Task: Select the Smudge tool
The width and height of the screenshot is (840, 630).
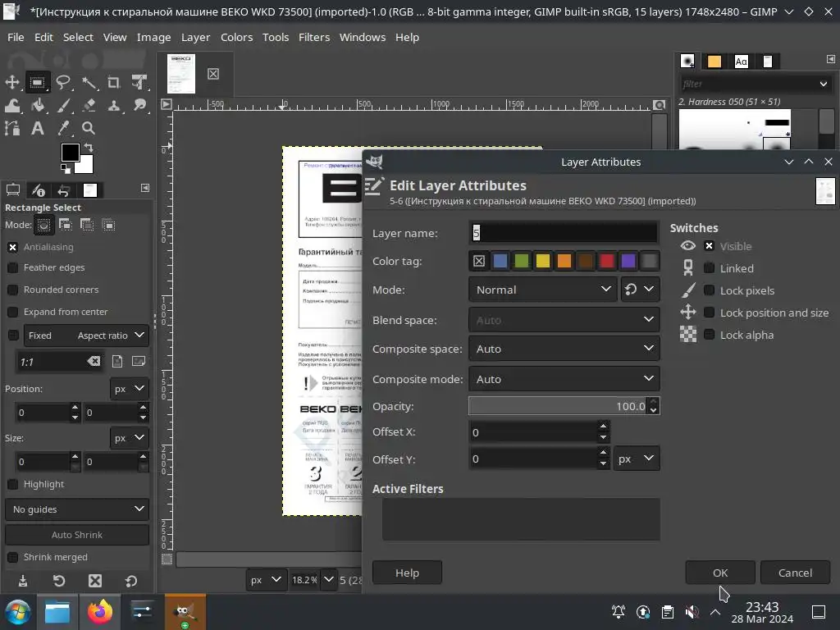Action: coord(139,105)
